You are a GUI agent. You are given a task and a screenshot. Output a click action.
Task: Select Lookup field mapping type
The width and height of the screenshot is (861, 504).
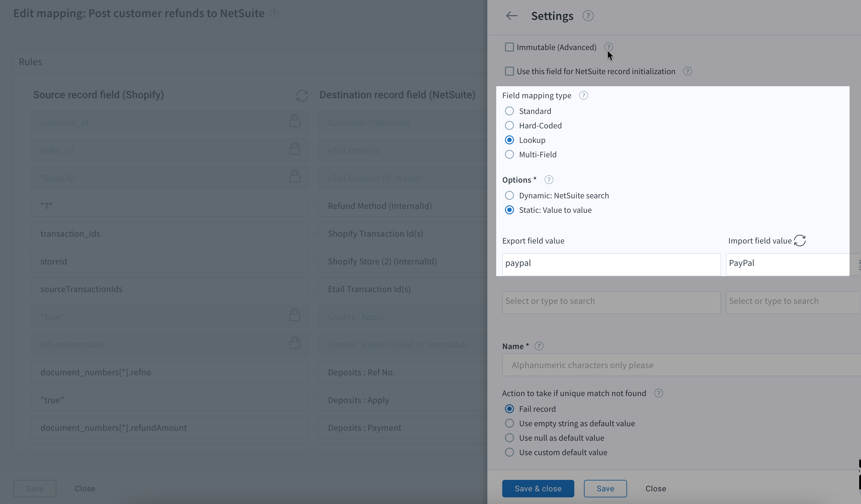(x=509, y=140)
